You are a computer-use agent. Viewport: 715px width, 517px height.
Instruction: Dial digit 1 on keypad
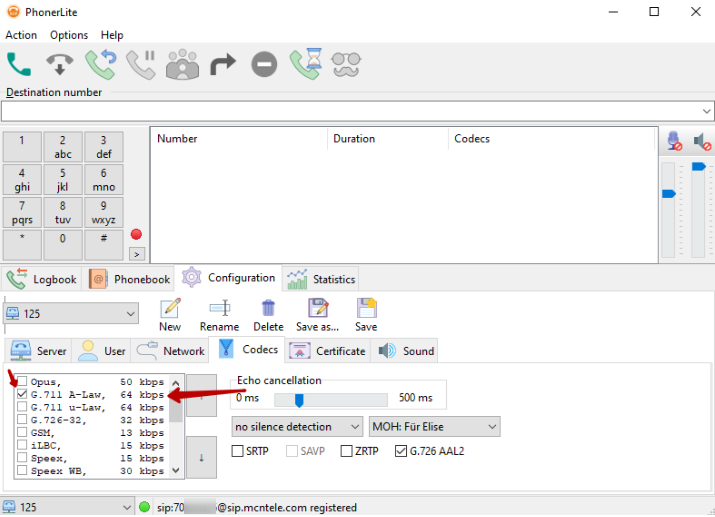coord(22,147)
